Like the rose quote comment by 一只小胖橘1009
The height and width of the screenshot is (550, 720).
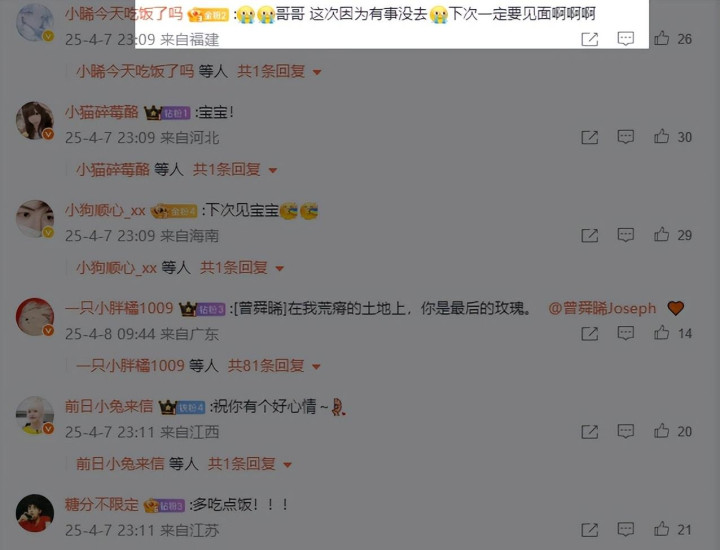pos(661,333)
